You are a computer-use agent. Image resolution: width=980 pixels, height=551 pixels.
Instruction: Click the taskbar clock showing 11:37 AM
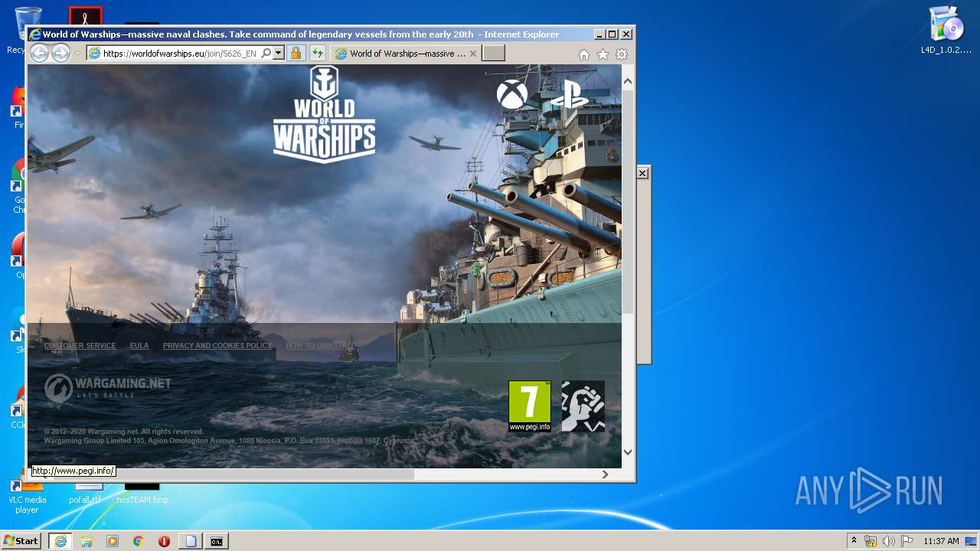941,541
